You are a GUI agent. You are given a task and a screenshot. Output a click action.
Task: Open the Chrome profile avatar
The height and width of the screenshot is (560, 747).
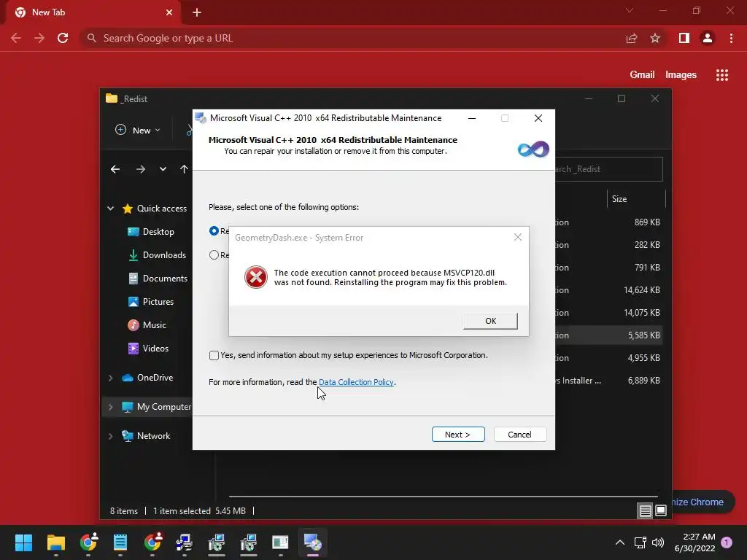click(x=708, y=38)
